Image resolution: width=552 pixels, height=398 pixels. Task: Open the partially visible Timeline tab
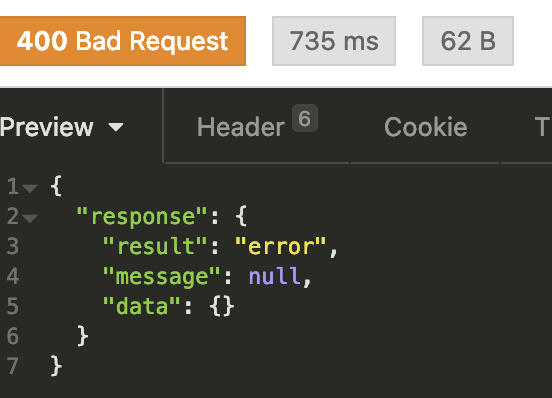pos(542,127)
